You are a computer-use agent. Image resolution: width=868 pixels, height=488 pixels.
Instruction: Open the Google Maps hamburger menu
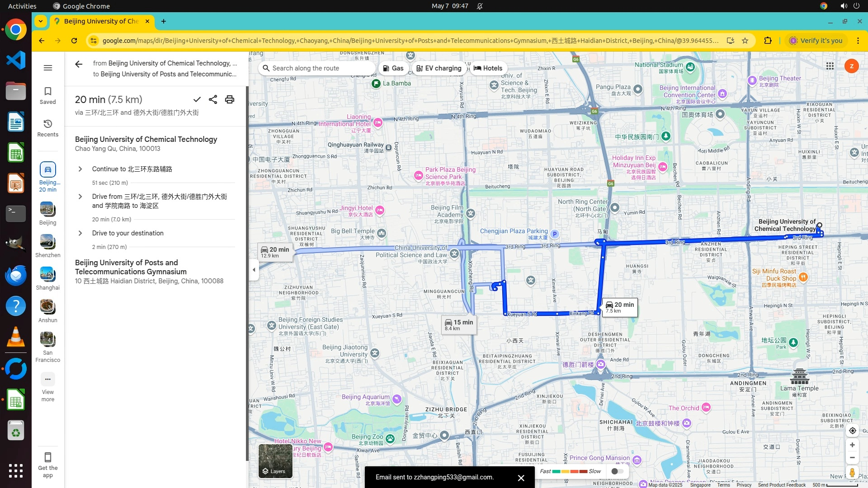point(48,68)
